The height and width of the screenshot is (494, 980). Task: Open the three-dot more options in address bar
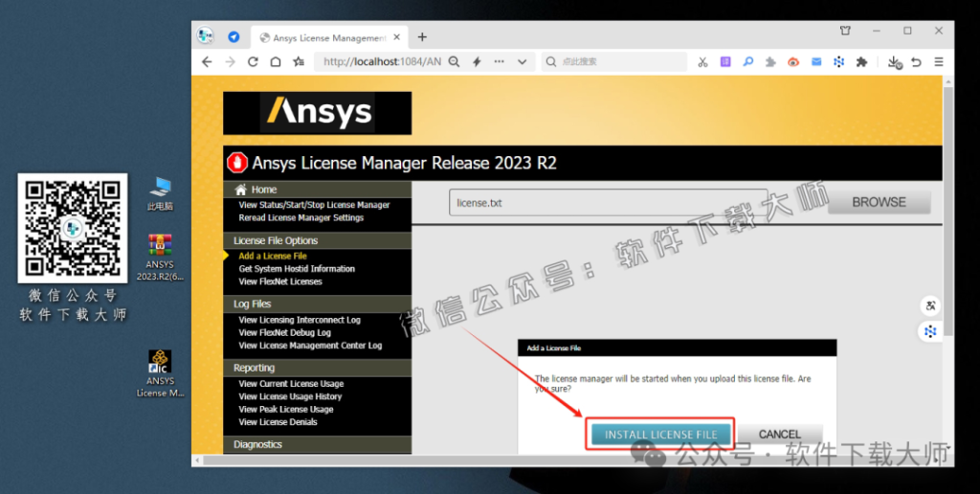[x=499, y=62]
